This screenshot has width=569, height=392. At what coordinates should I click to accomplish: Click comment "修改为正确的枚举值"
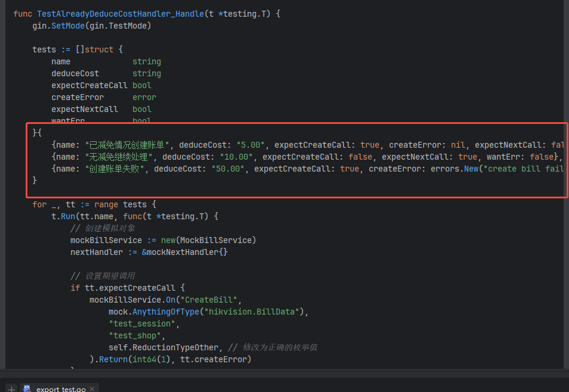(280, 347)
